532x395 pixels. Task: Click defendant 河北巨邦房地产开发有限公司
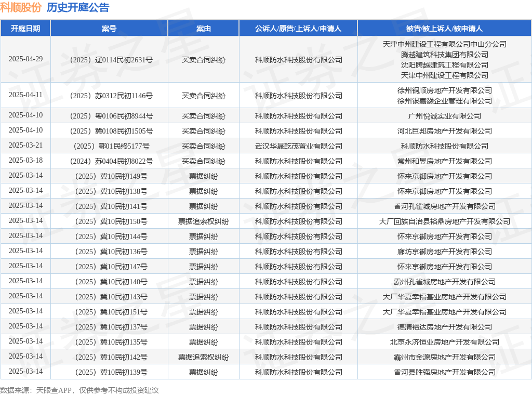445,131
